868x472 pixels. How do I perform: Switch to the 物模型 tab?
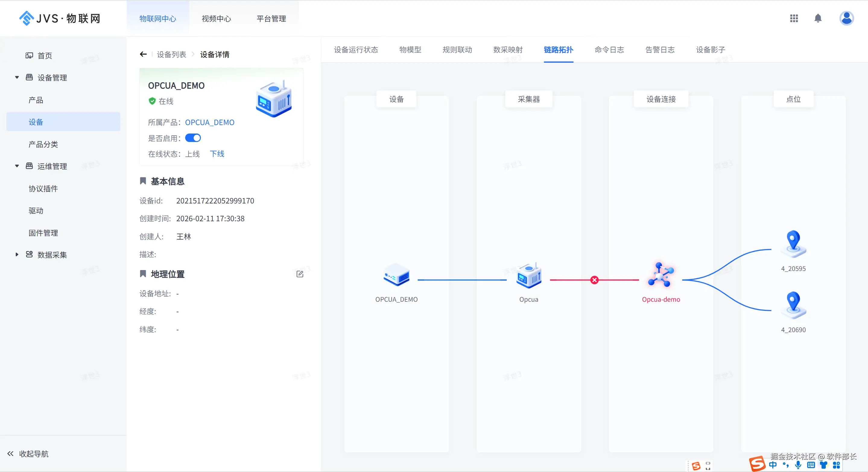410,50
